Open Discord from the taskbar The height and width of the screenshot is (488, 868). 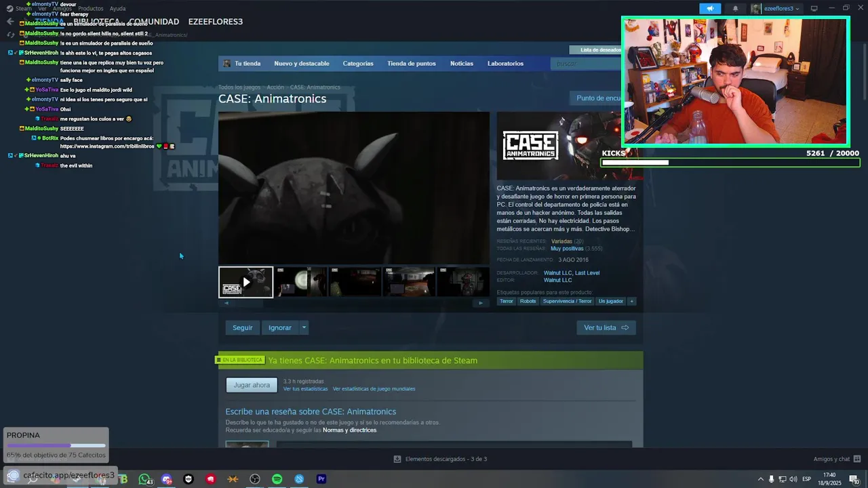tap(167, 479)
